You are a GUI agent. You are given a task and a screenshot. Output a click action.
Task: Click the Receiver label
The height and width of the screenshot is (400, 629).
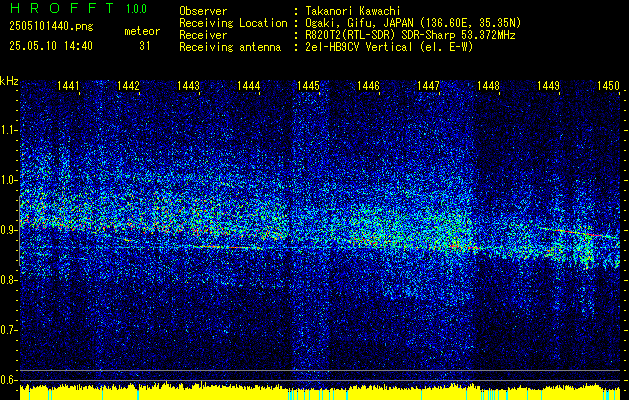(203, 35)
